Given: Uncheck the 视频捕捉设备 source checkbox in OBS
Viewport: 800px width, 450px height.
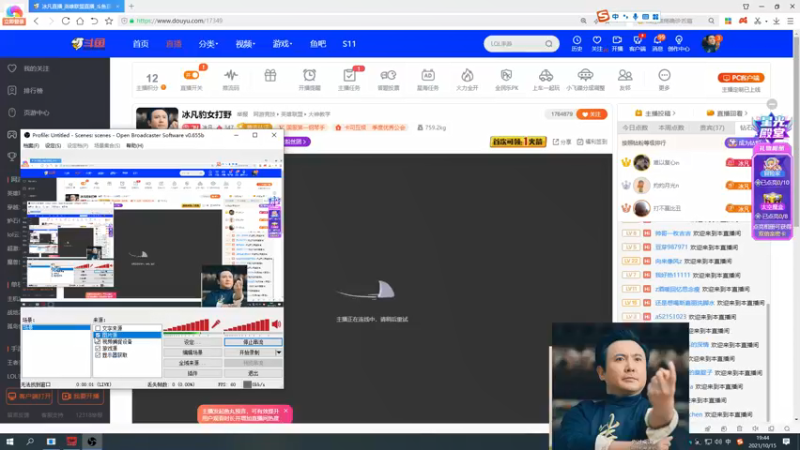Looking at the screenshot, I should [x=98, y=342].
